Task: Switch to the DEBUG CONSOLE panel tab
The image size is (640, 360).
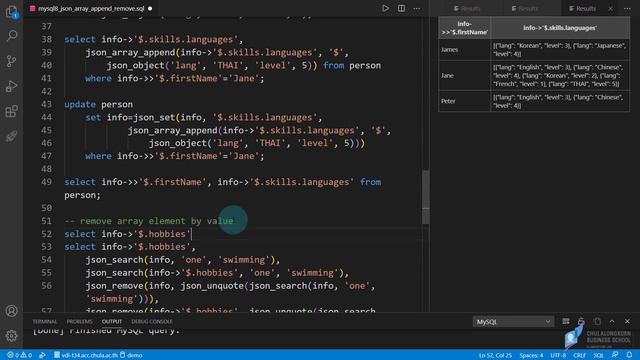Action: 152,322
